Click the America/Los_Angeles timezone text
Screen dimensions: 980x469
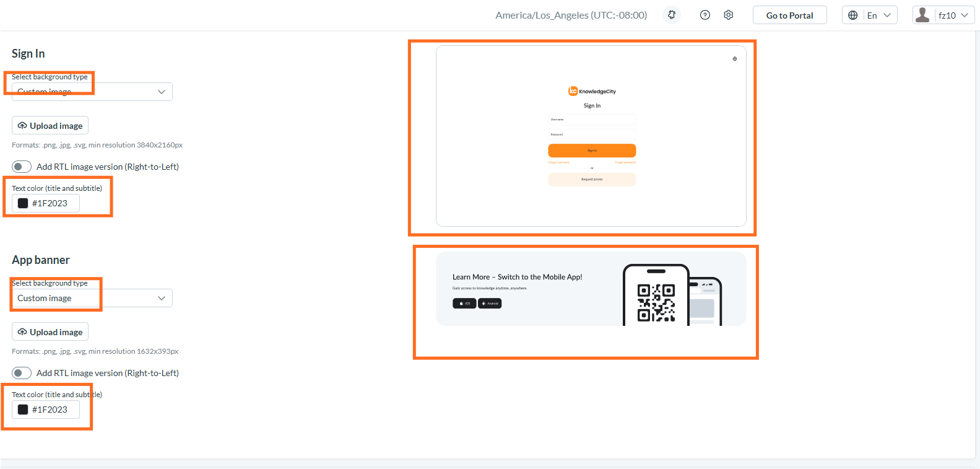571,15
